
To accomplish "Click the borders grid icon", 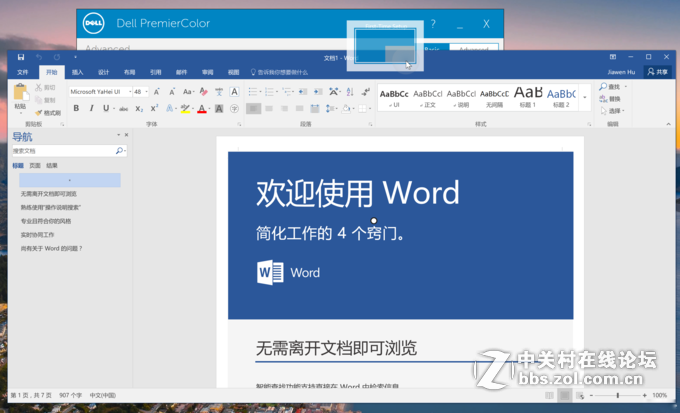I will (x=362, y=108).
